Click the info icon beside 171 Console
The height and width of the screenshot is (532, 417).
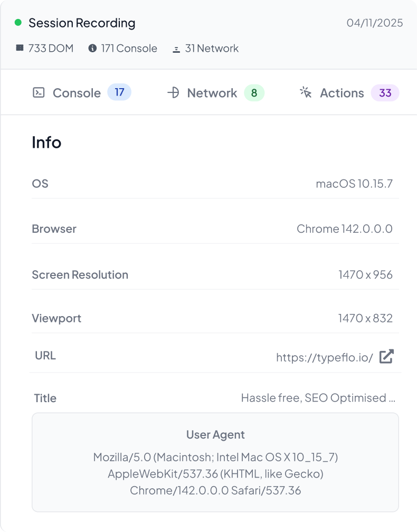tap(92, 49)
